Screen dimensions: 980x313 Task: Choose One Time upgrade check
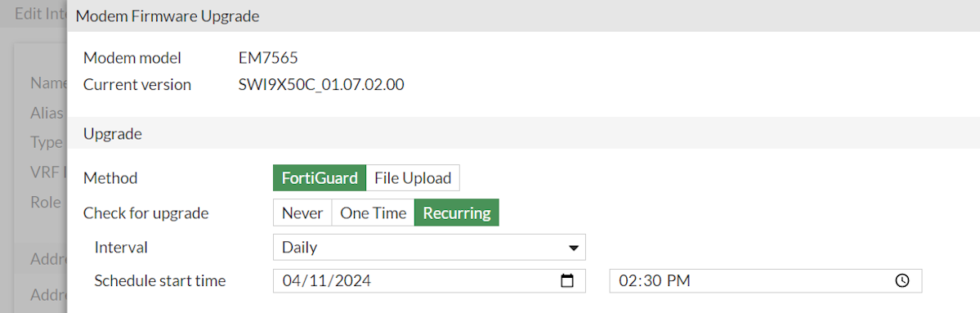tap(374, 213)
